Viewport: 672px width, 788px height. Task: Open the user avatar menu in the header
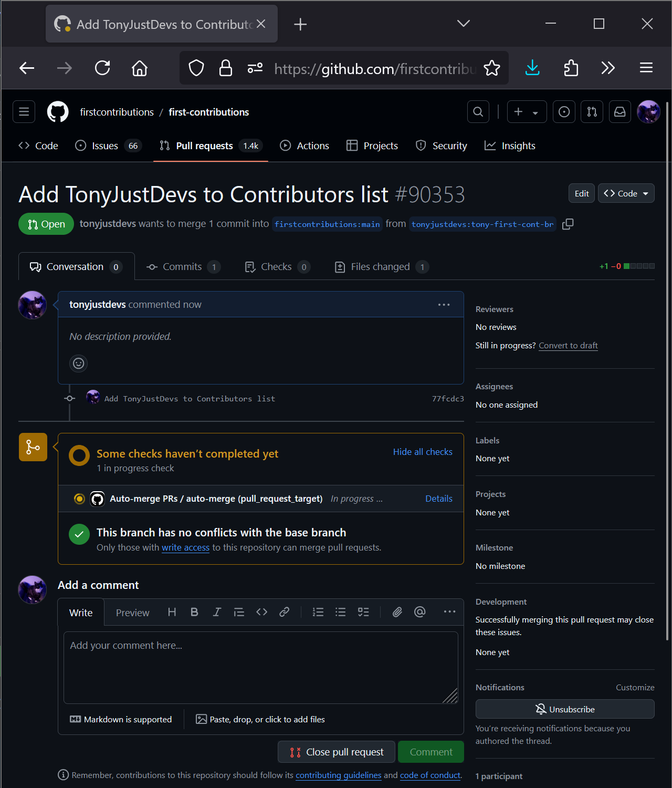648,111
